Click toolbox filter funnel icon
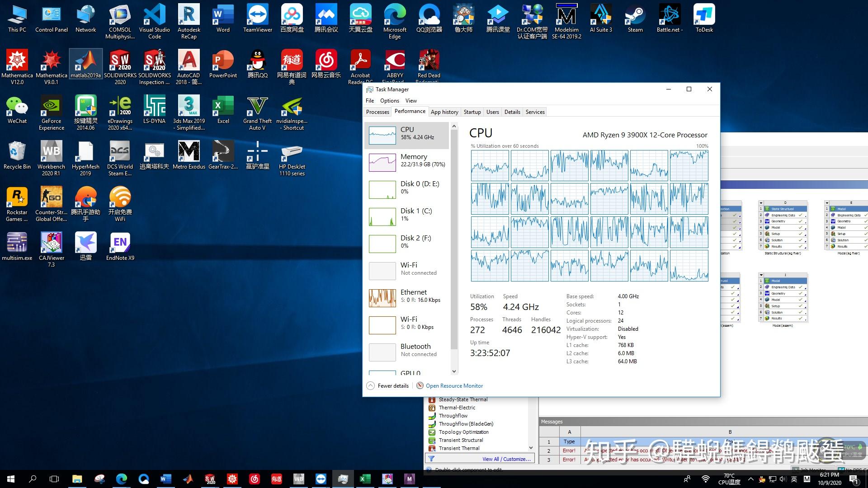This screenshot has width=868, height=488. 431,459
